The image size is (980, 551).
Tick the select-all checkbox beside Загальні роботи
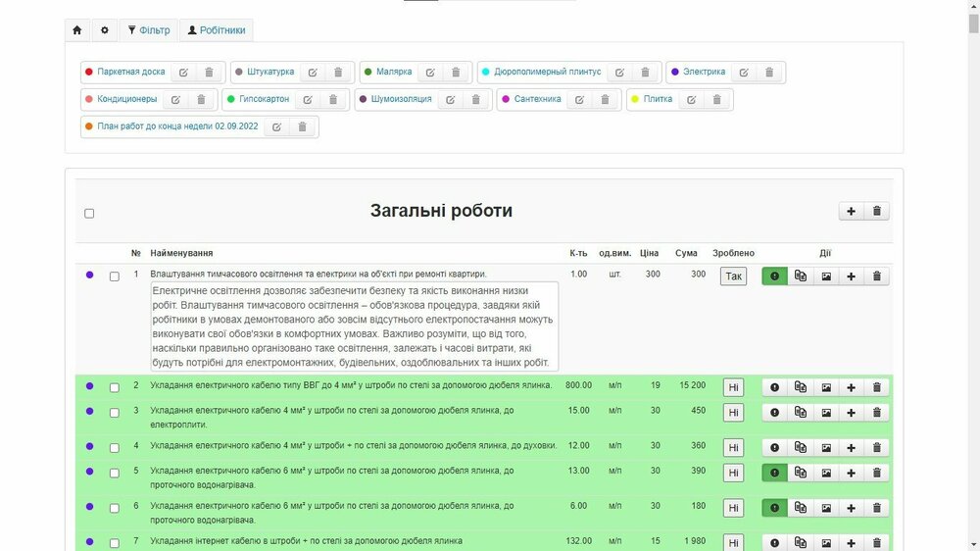pyautogui.click(x=89, y=214)
